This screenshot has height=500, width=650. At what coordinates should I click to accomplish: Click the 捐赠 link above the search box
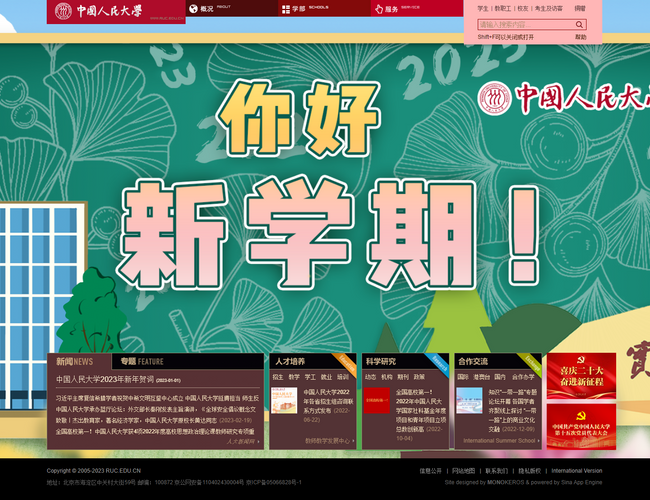580,8
